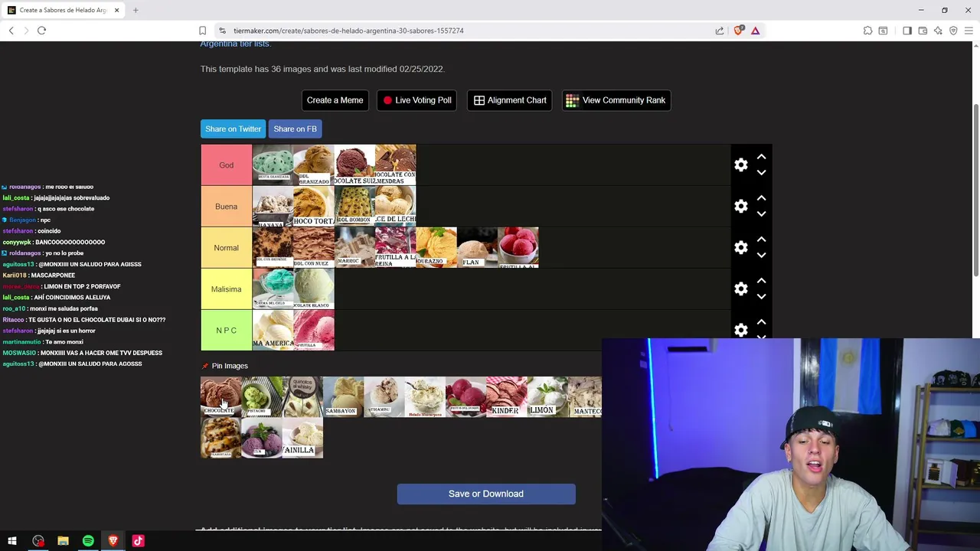Move Malisima tier row up
The image size is (980, 551).
click(x=761, y=281)
